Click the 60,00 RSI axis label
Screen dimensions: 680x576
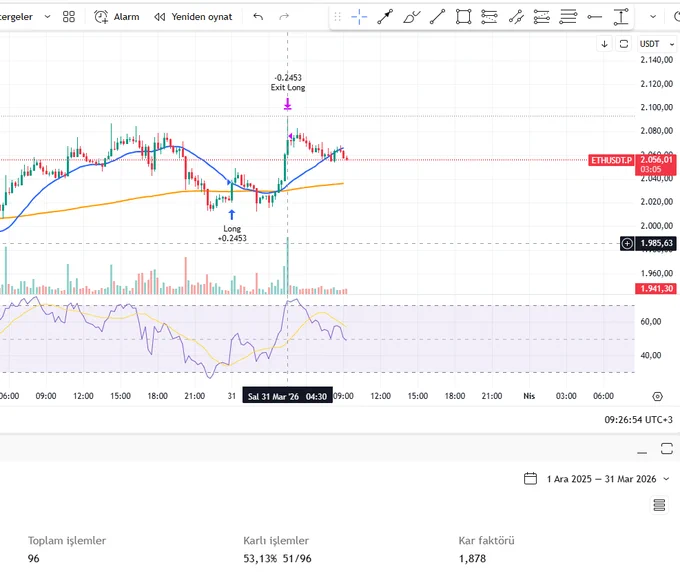click(651, 321)
